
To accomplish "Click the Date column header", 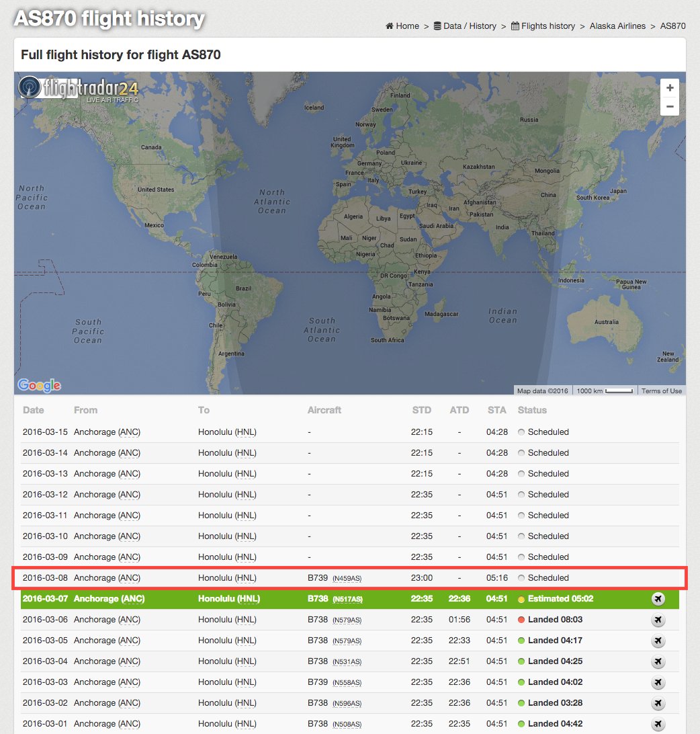I will click(x=33, y=410).
